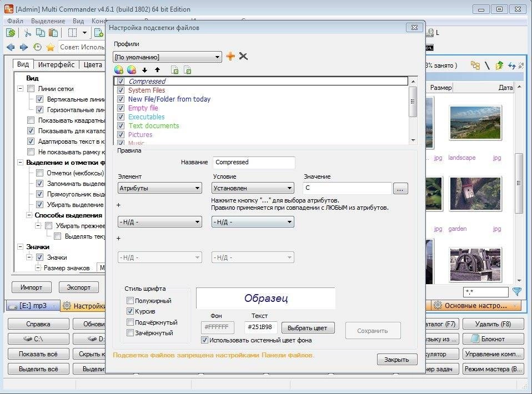Click the Импорт button

tap(31, 287)
